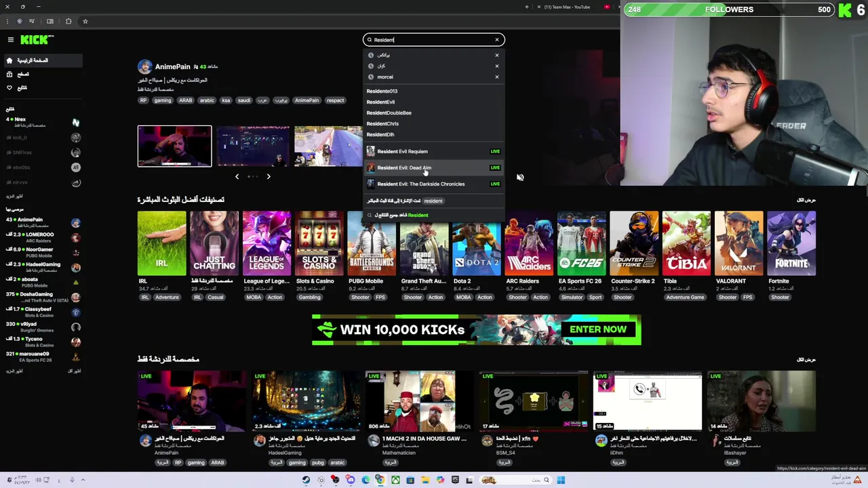
Task: Select the gaming tag under AnimePain
Action: [163, 100]
